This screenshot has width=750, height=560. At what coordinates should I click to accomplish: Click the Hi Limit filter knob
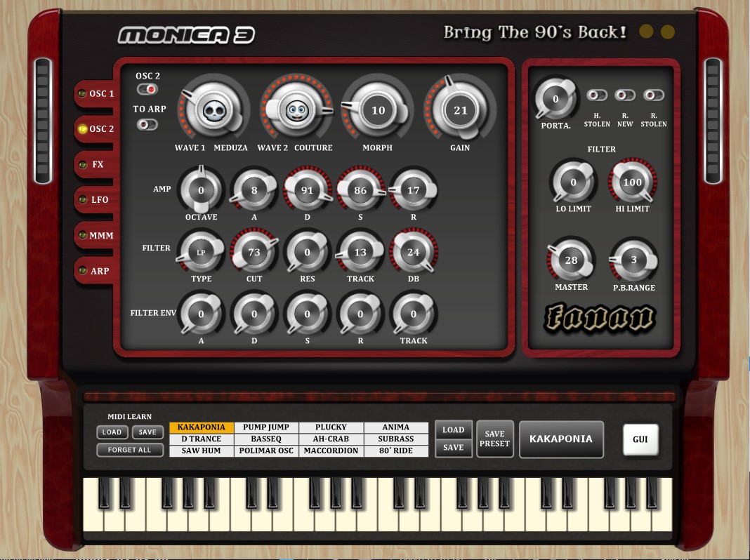tap(632, 182)
